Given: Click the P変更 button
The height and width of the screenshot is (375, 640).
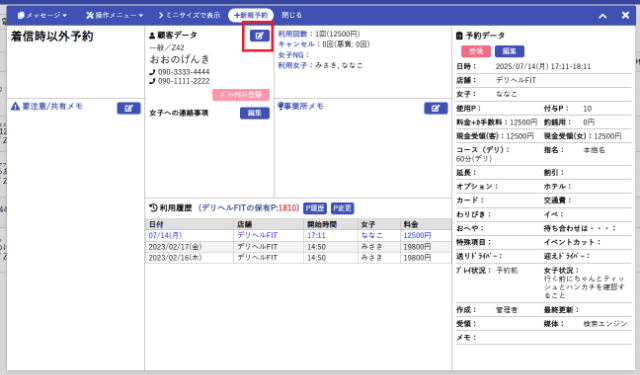Looking at the screenshot, I should pos(342,208).
